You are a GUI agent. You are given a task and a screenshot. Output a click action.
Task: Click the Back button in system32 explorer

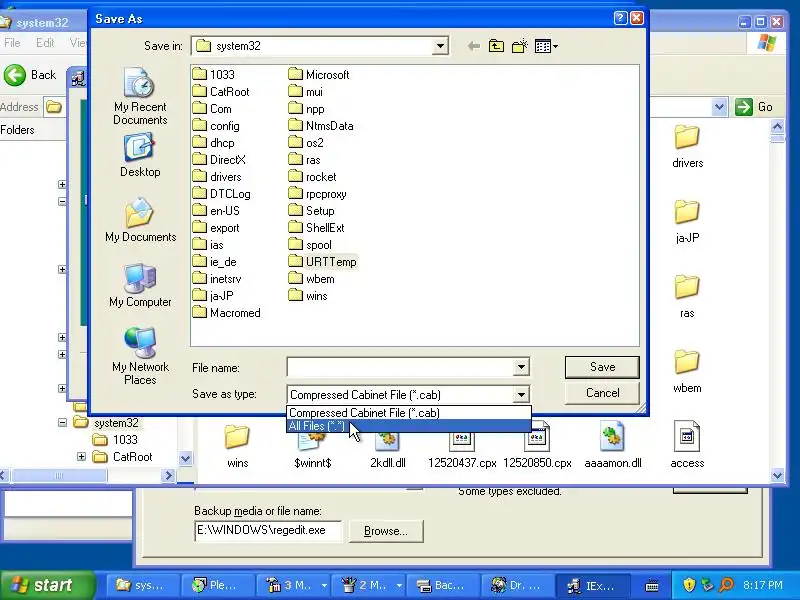click(30, 75)
